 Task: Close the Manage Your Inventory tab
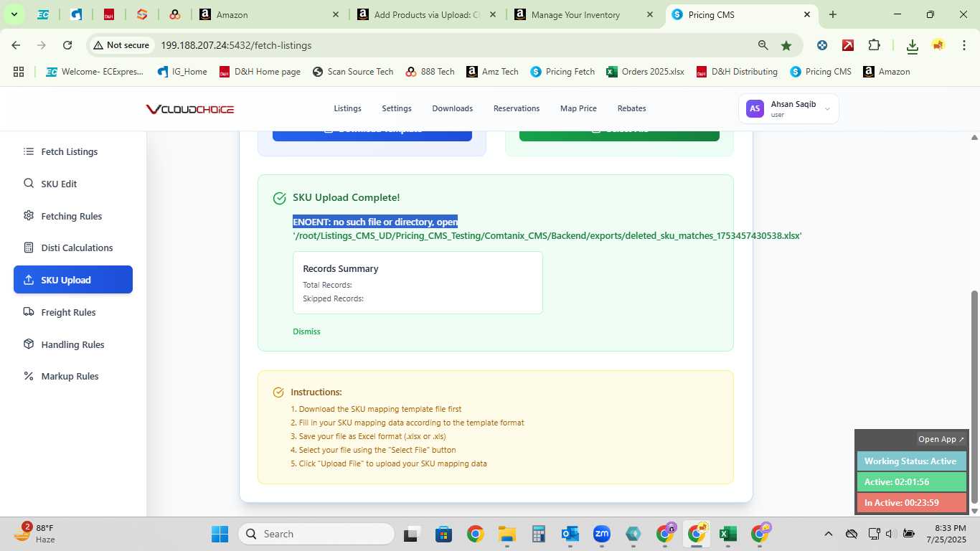click(650, 14)
